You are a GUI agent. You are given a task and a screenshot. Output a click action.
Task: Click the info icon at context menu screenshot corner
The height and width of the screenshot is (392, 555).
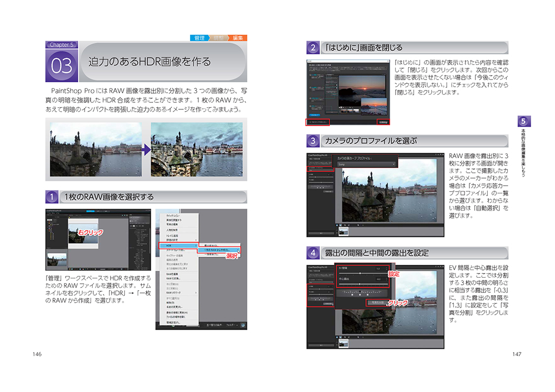point(242,325)
